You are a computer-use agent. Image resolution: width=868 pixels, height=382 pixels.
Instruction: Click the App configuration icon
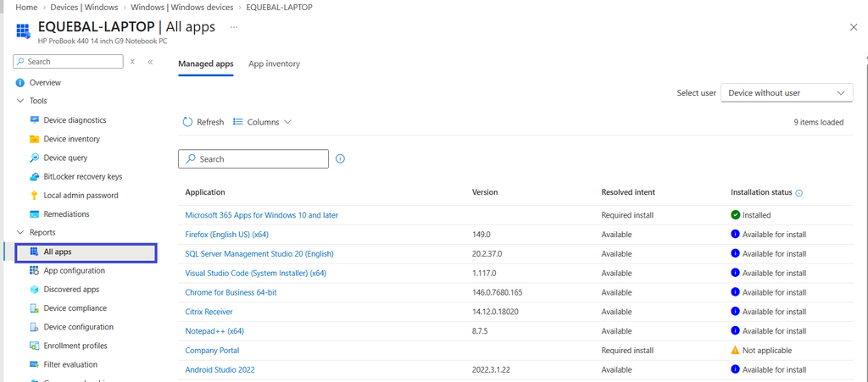click(34, 271)
